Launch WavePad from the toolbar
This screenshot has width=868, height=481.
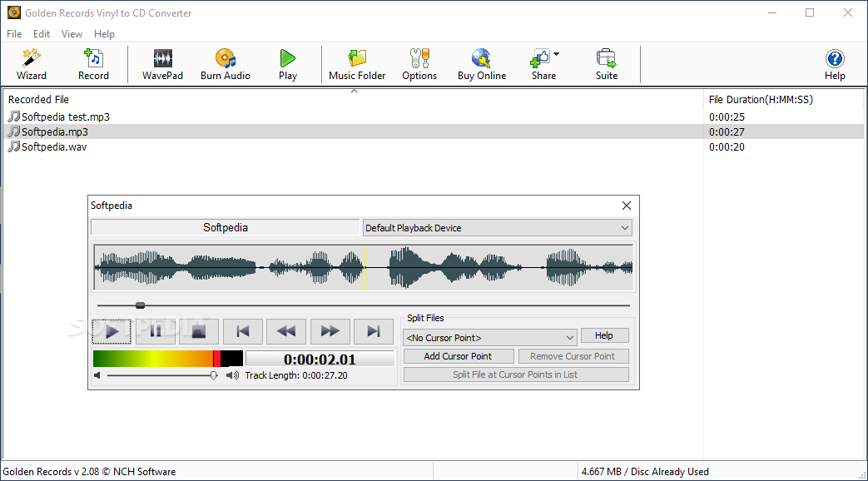tap(162, 65)
